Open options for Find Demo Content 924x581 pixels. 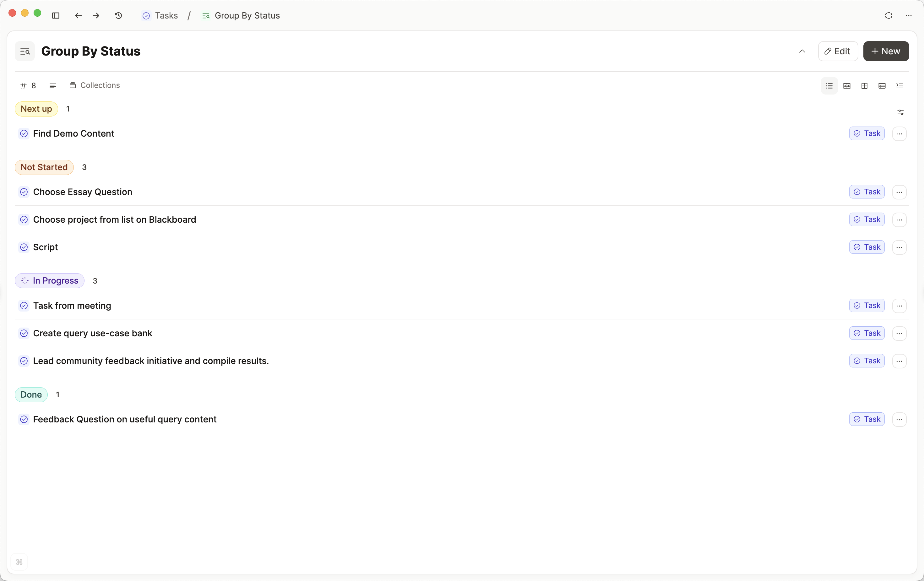point(899,134)
